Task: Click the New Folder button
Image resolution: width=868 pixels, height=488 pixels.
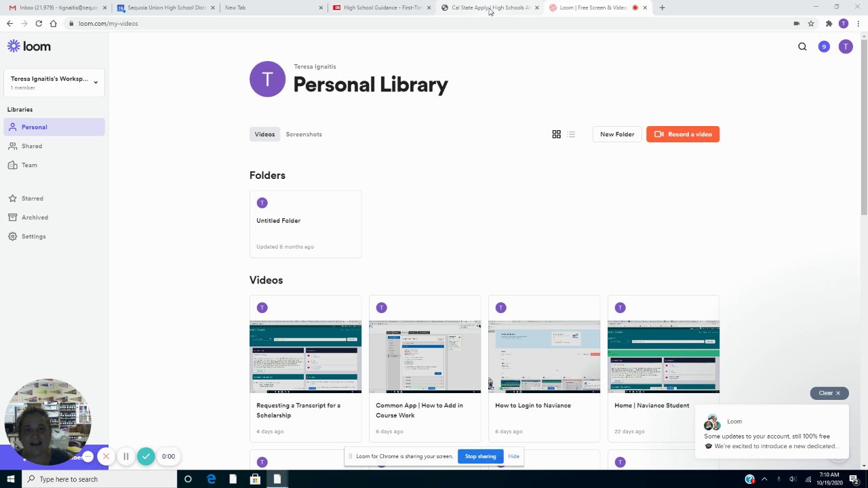Action: point(617,134)
